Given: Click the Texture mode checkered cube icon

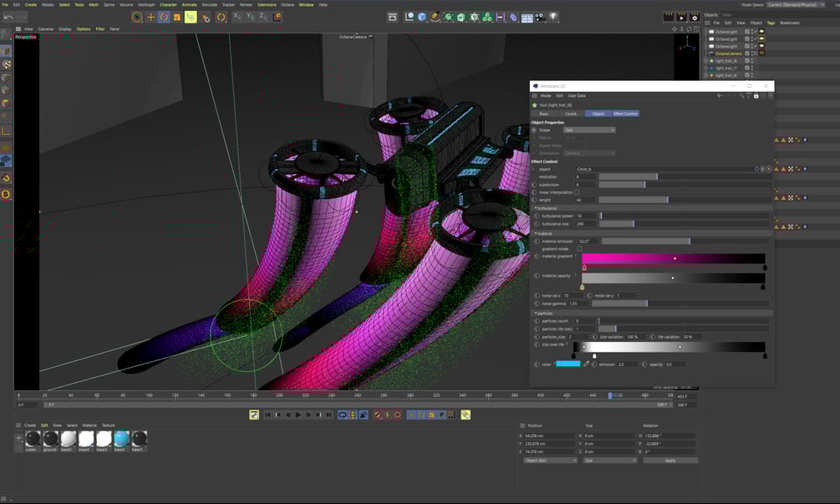Looking at the screenshot, I should [x=7, y=64].
